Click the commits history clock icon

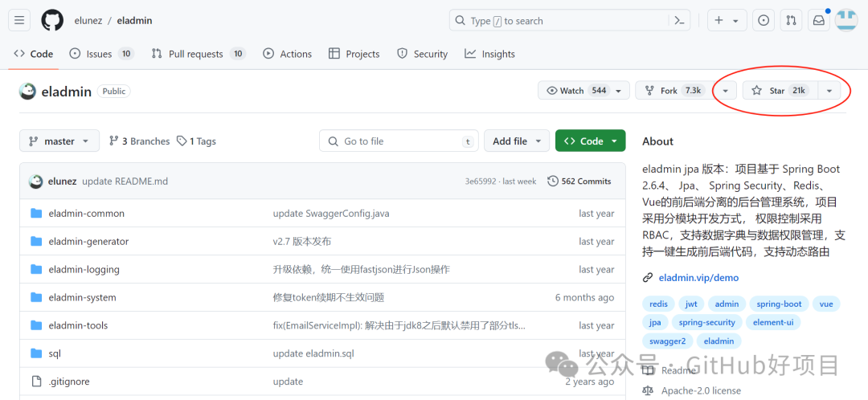552,181
